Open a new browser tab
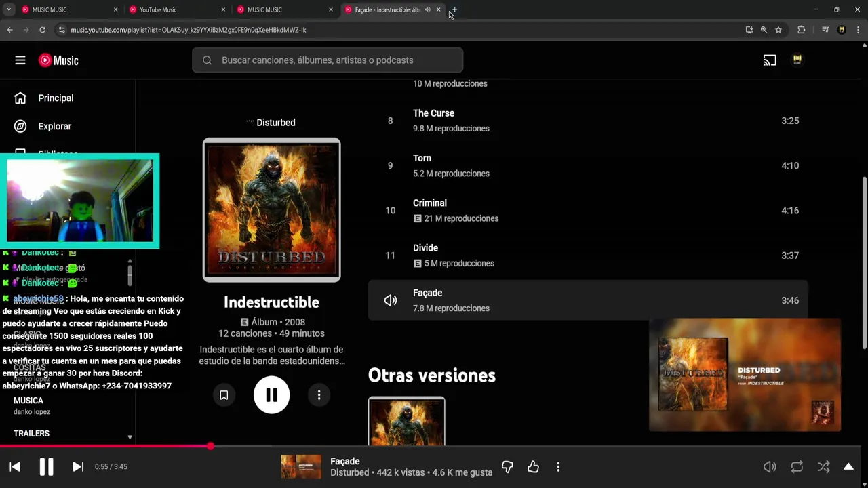This screenshot has height=488, width=868. click(454, 9)
